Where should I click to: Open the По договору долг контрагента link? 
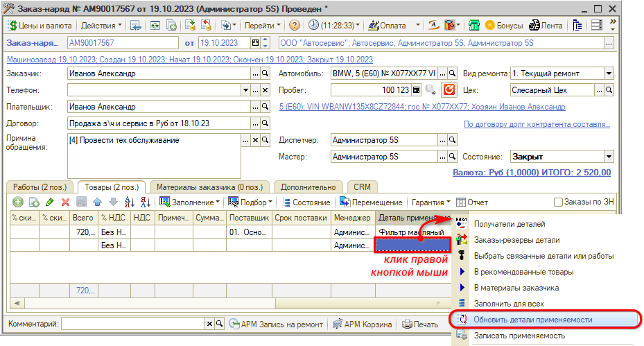coord(537,124)
